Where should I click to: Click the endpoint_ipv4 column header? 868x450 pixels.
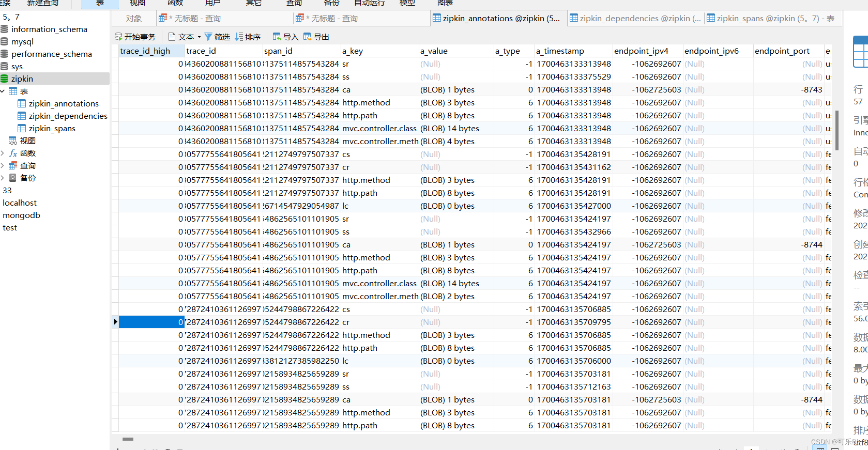tap(648, 51)
